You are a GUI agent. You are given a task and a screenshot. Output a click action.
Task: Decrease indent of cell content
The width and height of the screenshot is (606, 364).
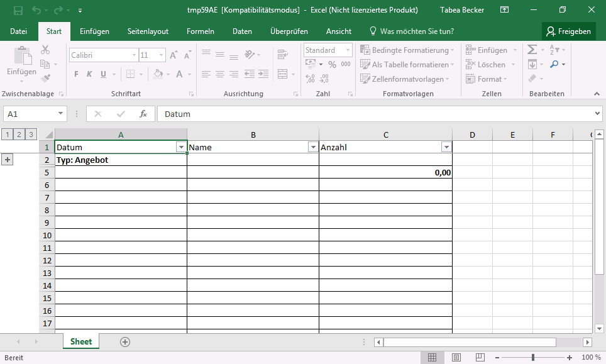click(250, 74)
